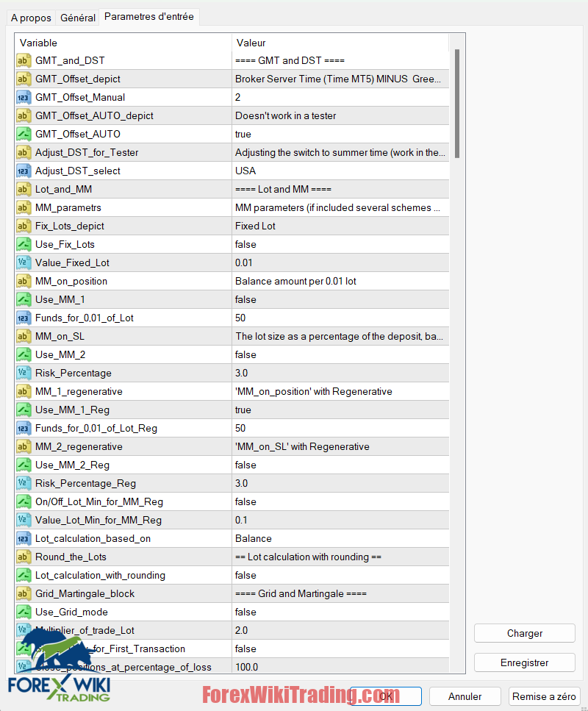Click the boolean icon beside Use_MM_2
Viewport: 588px width, 711px height.
tap(24, 354)
